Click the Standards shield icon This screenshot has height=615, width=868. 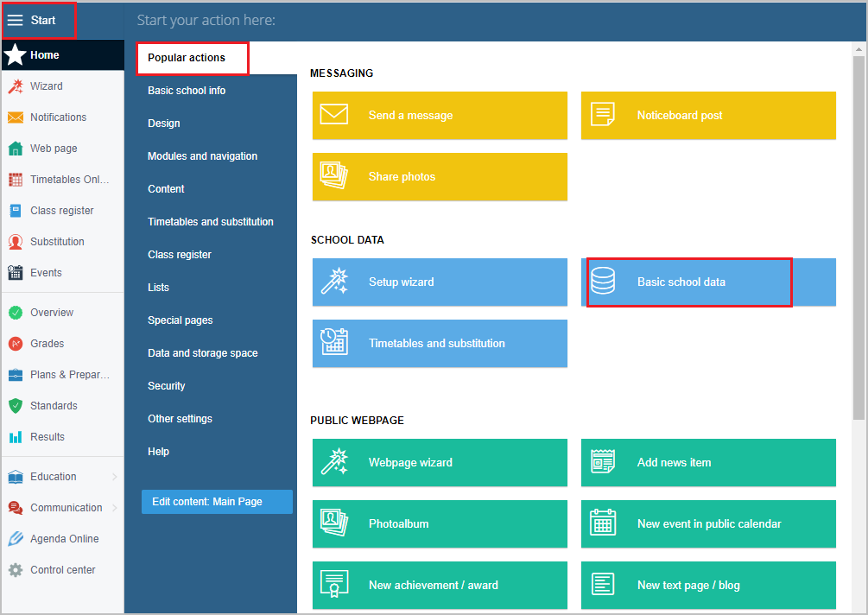[x=16, y=406]
